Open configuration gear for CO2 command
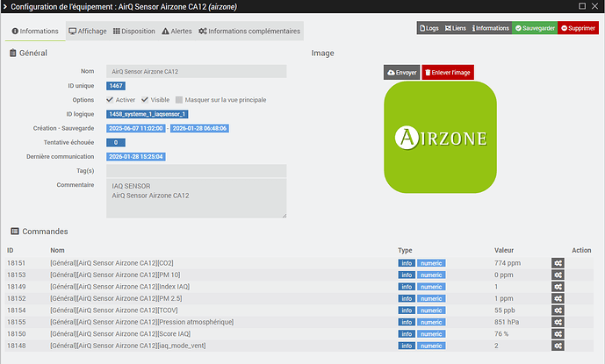This screenshot has height=364, width=605. coord(558,263)
